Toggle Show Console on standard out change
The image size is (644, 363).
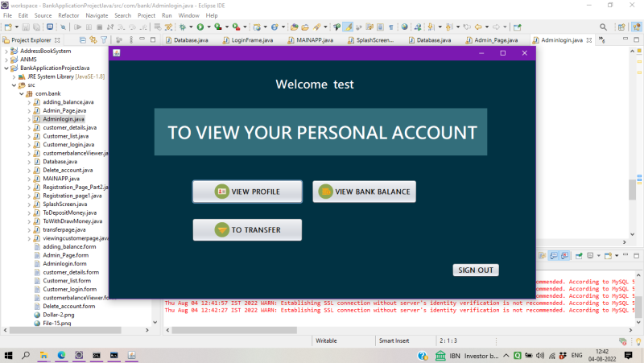point(554,256)
